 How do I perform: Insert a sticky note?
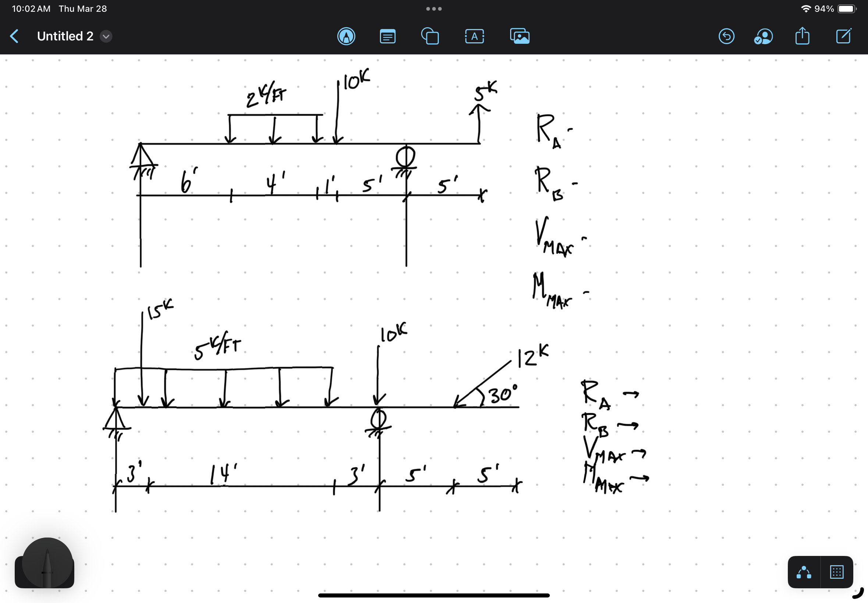pos(387,36)
